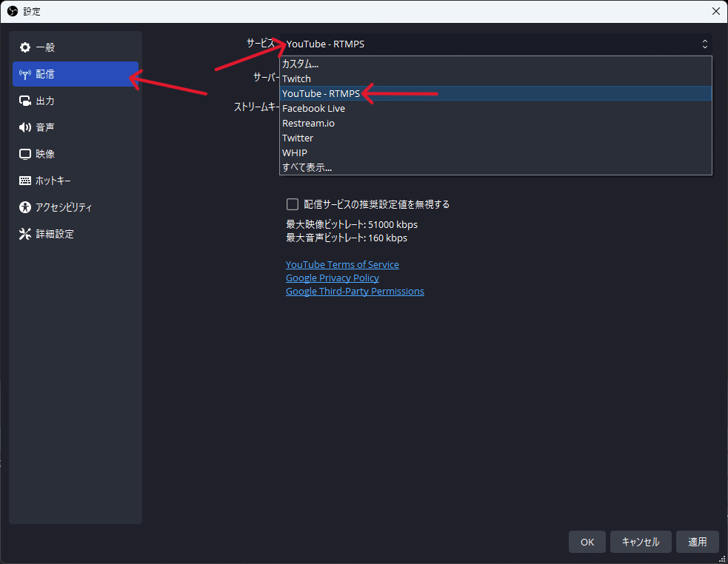728x564 pixels.
Task: Select the 映像 settings tab
Action: point(76,154)
